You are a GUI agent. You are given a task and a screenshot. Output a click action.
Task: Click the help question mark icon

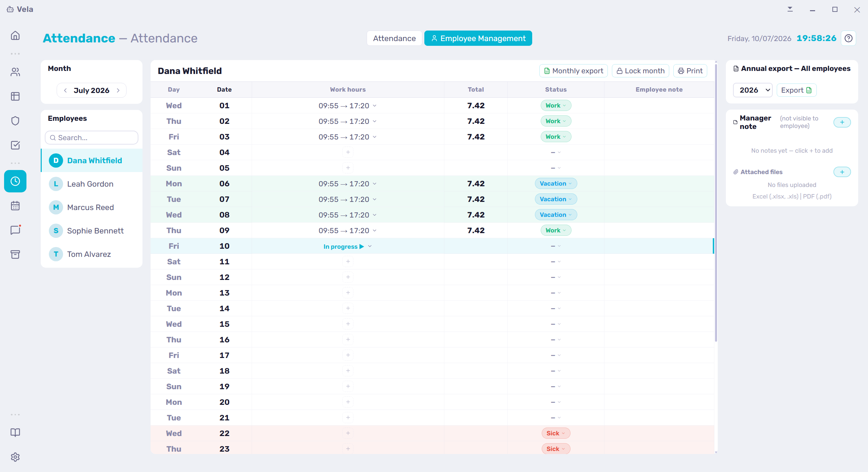(x=849, y=38)
